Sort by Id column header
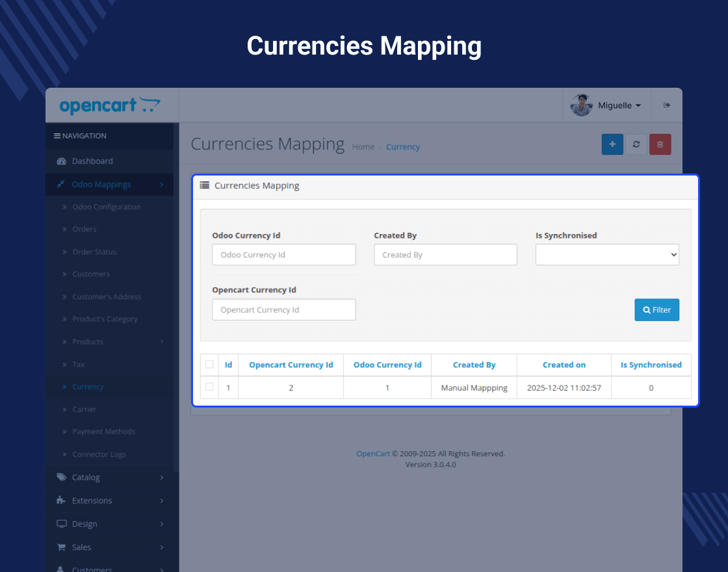728x572 pixels. coord(228,365)
